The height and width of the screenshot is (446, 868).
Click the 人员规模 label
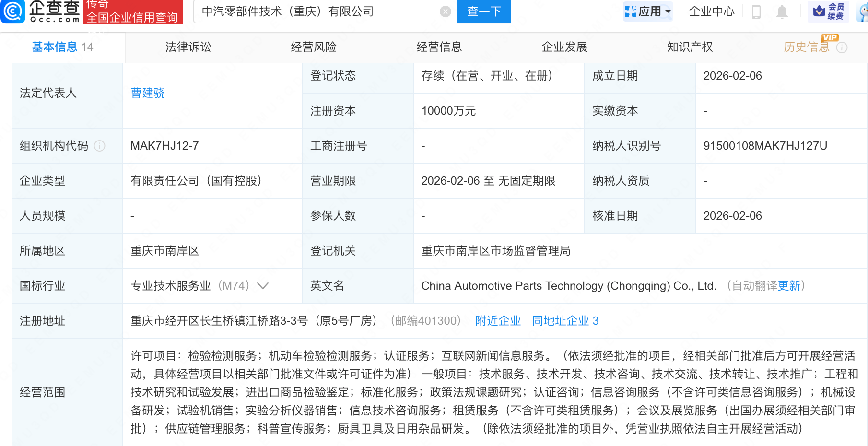coord(42,216)
